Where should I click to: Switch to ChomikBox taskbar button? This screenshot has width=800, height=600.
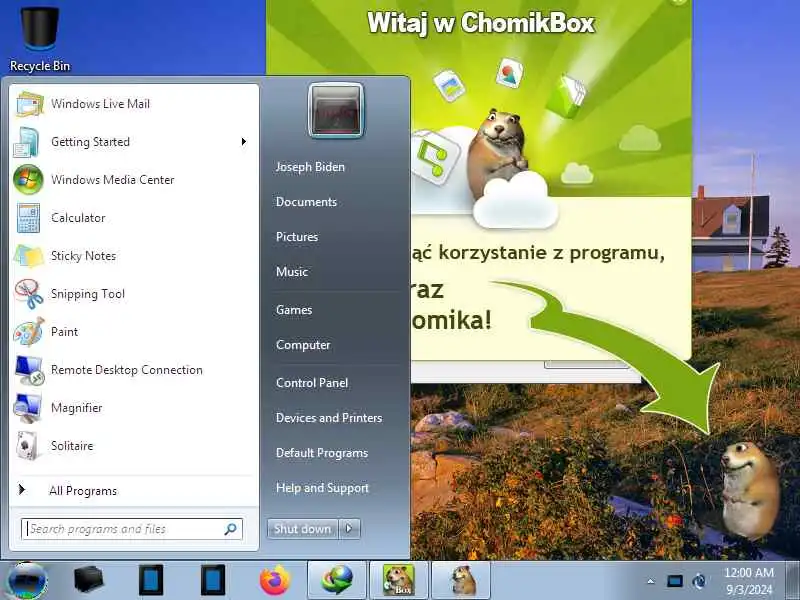point(398,581)
